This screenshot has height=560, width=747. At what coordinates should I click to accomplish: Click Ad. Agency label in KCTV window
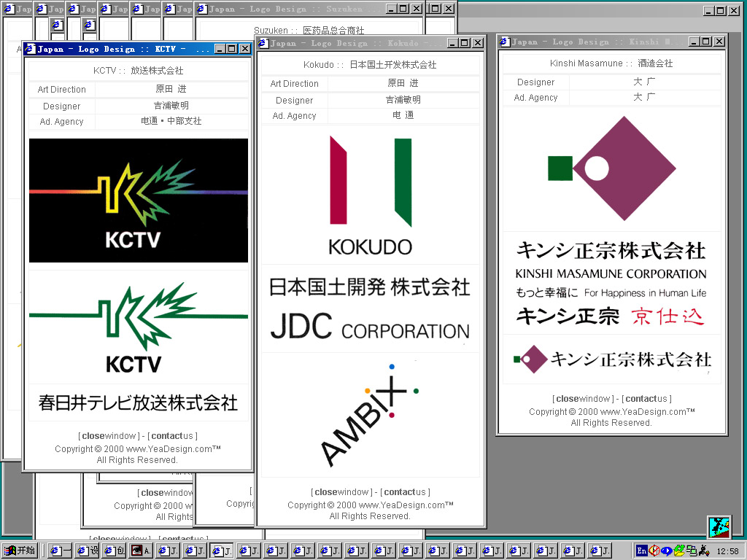click(62, 122)
